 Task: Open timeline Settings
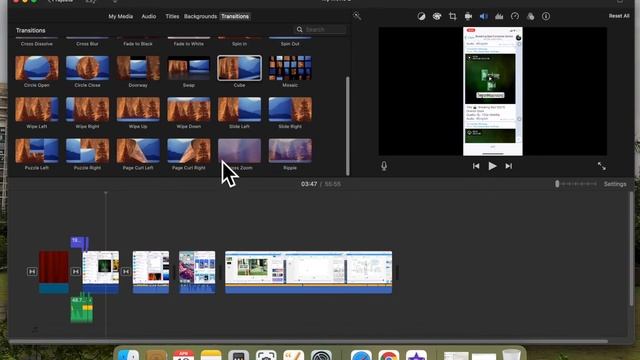point(615,184)
